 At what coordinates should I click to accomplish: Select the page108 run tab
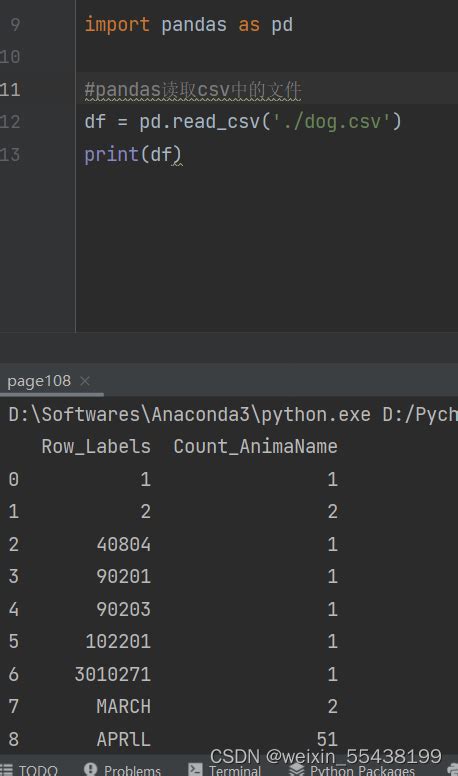coord(39,381)
